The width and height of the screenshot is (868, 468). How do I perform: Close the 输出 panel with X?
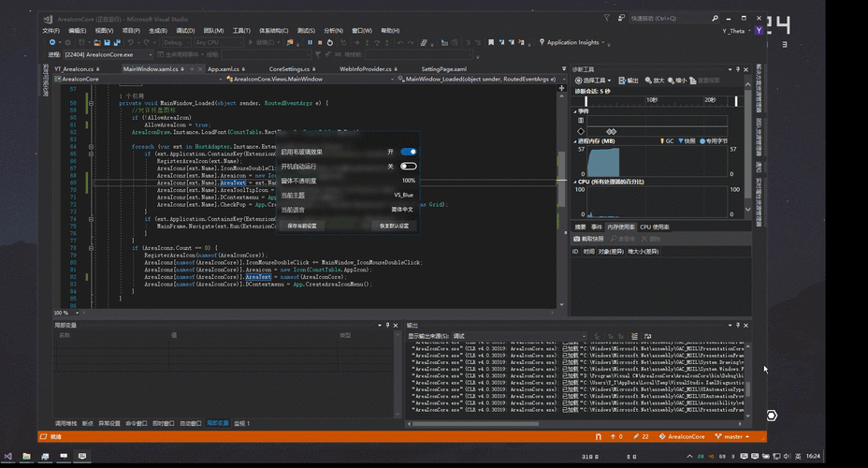pyautogui.click(x=745, y=325)
